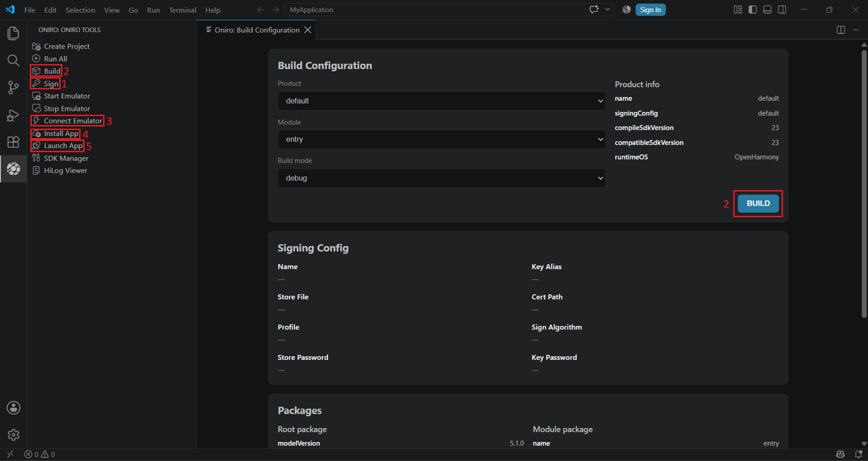Open notifications bell in status bar
The height and width of the screenshot is (461, 868).
858,454
